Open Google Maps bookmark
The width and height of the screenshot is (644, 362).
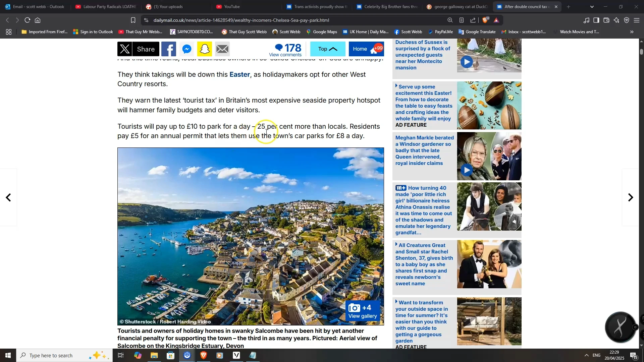coord(322,32)
